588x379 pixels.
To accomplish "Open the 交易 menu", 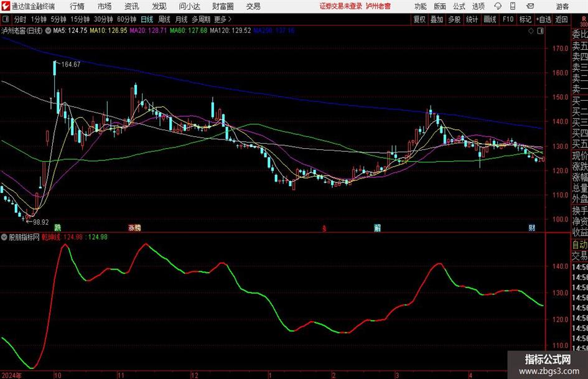I will (253, 6).
